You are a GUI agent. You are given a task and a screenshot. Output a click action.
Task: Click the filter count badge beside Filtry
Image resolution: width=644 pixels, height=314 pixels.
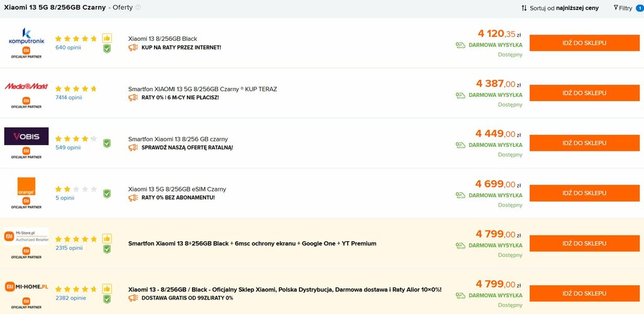click(x=640, y=8)
